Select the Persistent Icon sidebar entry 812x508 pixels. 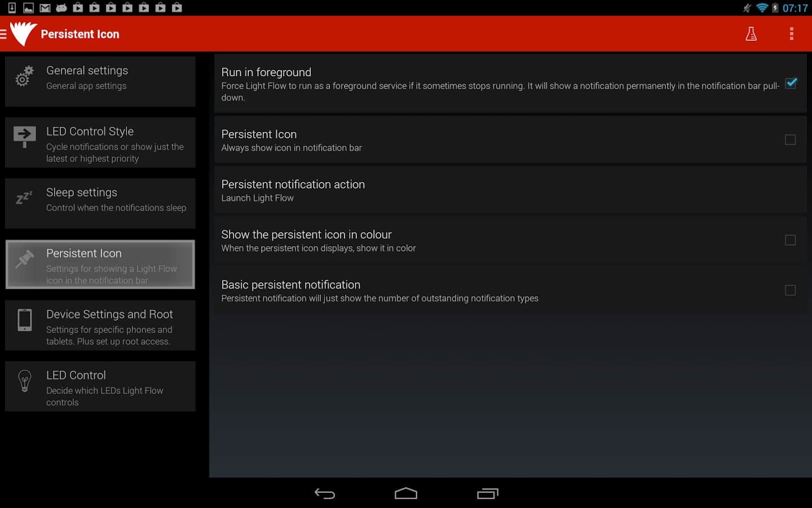[x=100, y=264]
